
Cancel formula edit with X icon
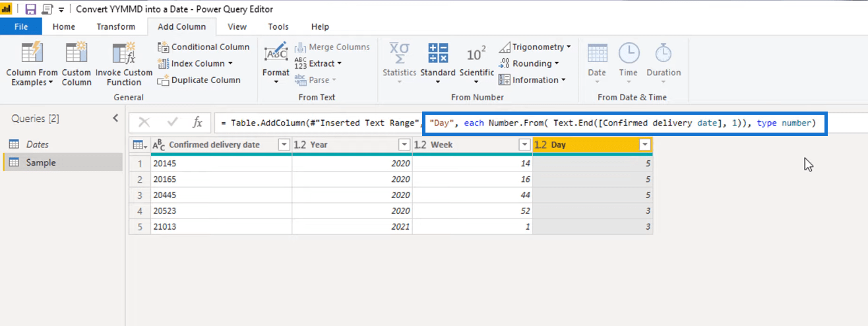[x=144, y=123]
